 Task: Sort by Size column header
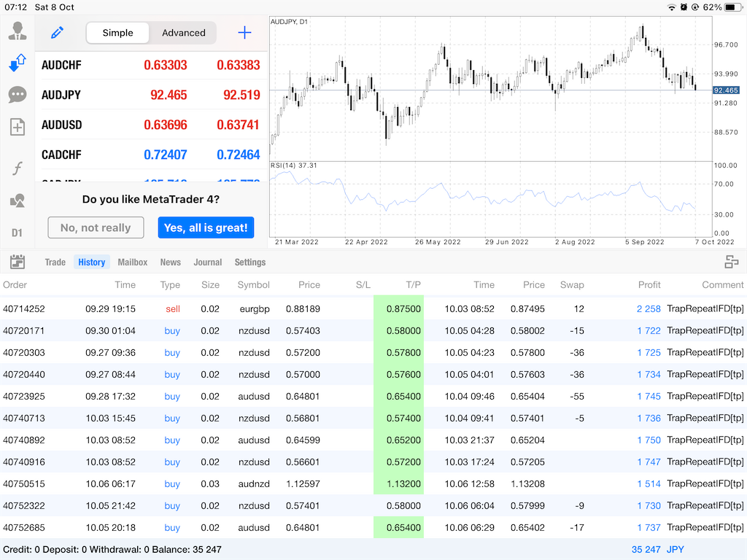pyautogui.click(x=210, y=285)
